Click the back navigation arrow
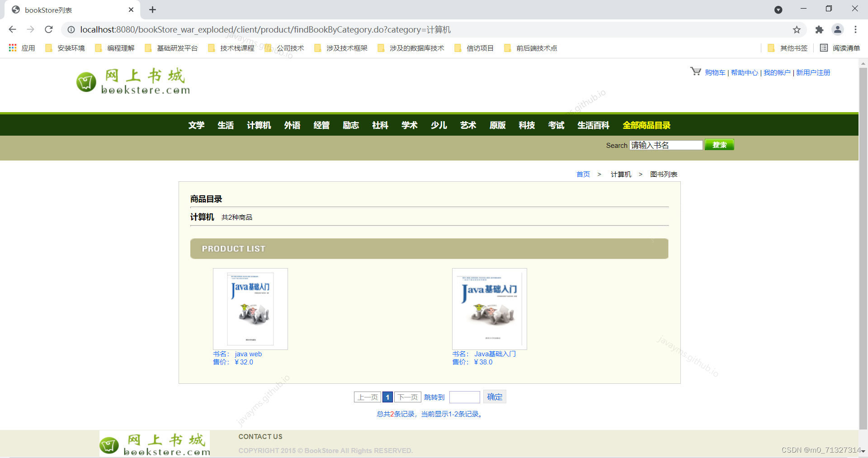 [12, 29]
